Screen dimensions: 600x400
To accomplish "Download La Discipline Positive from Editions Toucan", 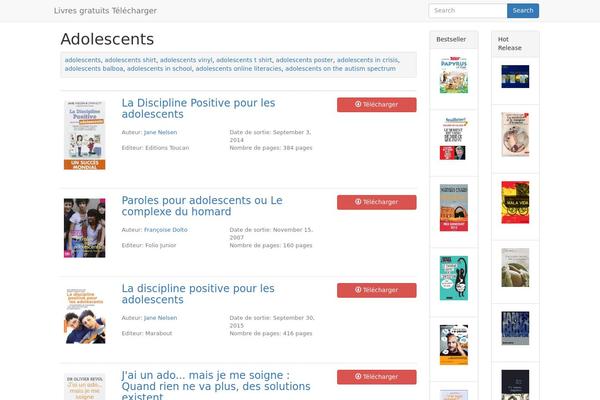I will click(x=377, y=105).
